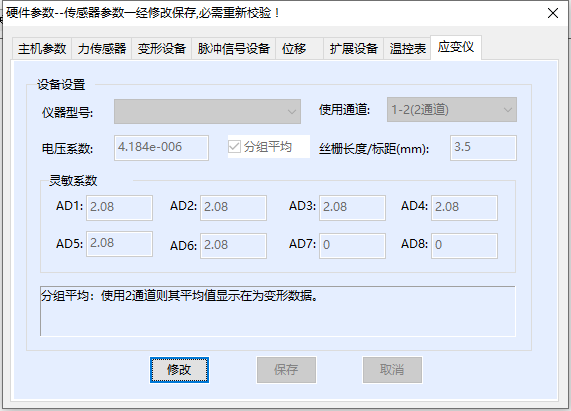Click the AD1 sensitivity field

point(119,208)
